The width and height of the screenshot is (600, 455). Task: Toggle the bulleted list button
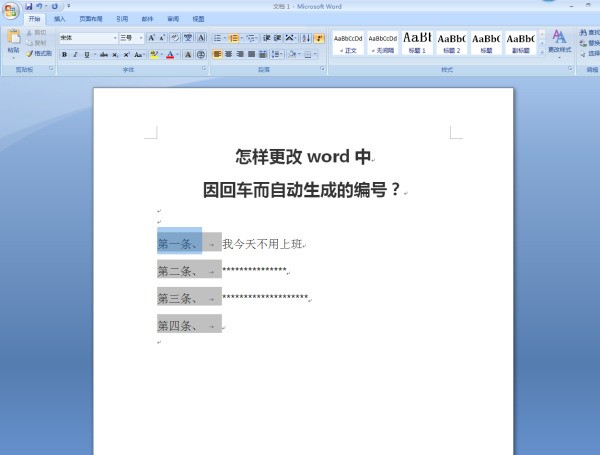point(217,38)
